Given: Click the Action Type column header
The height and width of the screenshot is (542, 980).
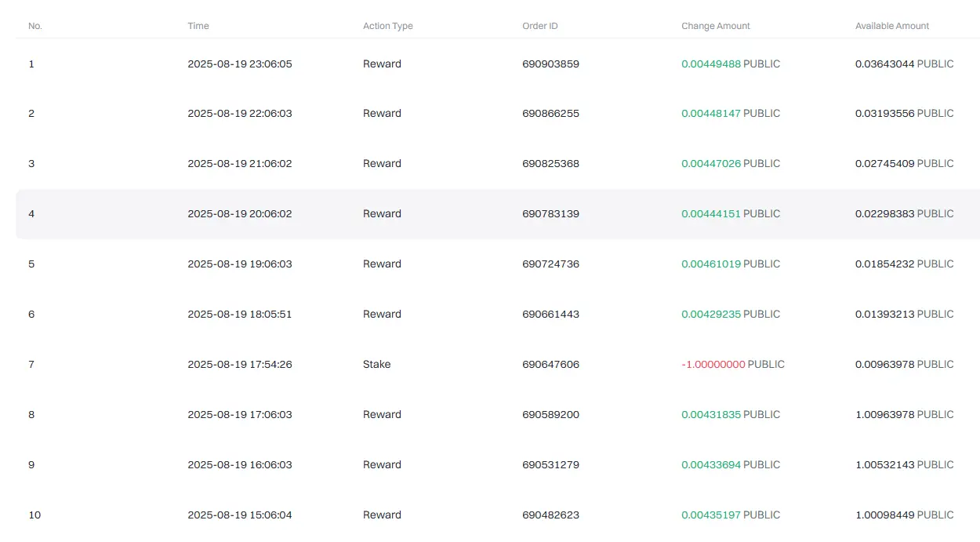Looking at the screenshot, I should [x=387, y=26].
